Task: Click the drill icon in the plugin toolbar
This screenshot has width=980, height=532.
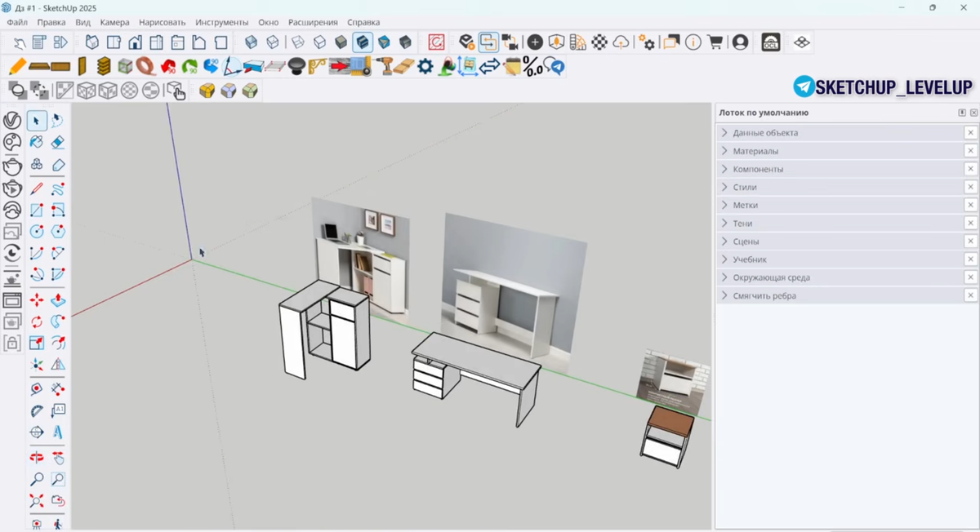Action: 384,66
